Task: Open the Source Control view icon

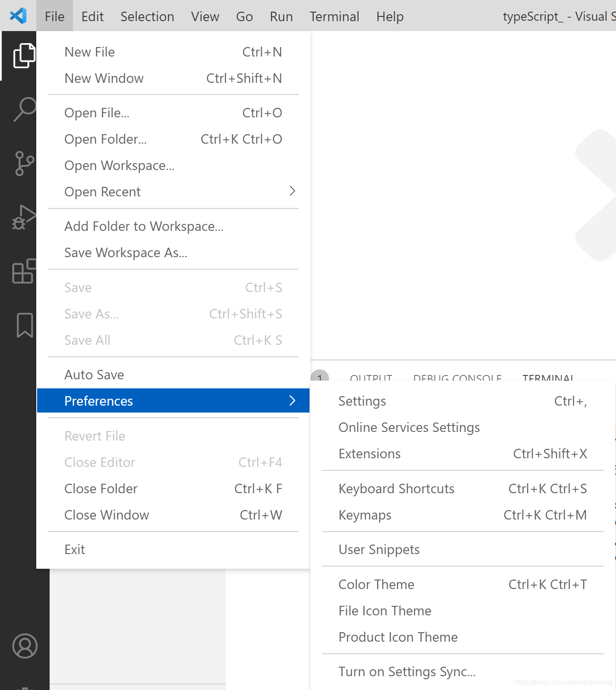Action: point(25,163)
